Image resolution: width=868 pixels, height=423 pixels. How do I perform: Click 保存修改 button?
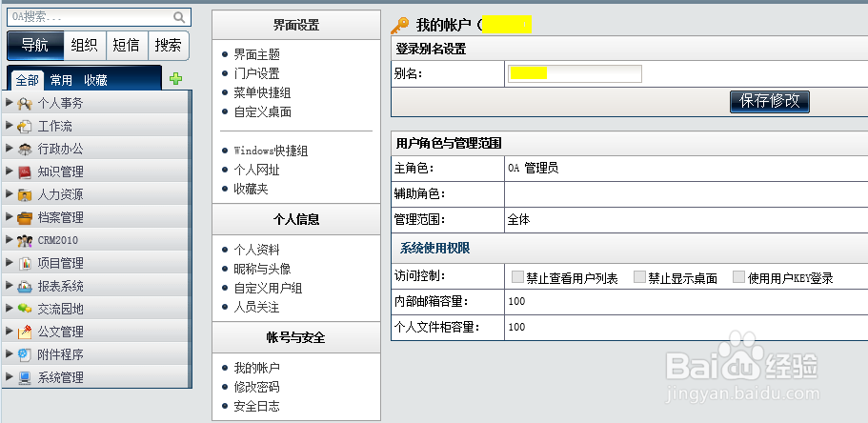tap(770, 101)
